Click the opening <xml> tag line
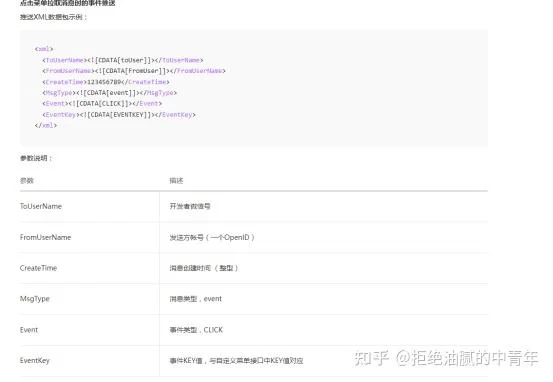This screenshot has height=382, width=553. point(44,49)
